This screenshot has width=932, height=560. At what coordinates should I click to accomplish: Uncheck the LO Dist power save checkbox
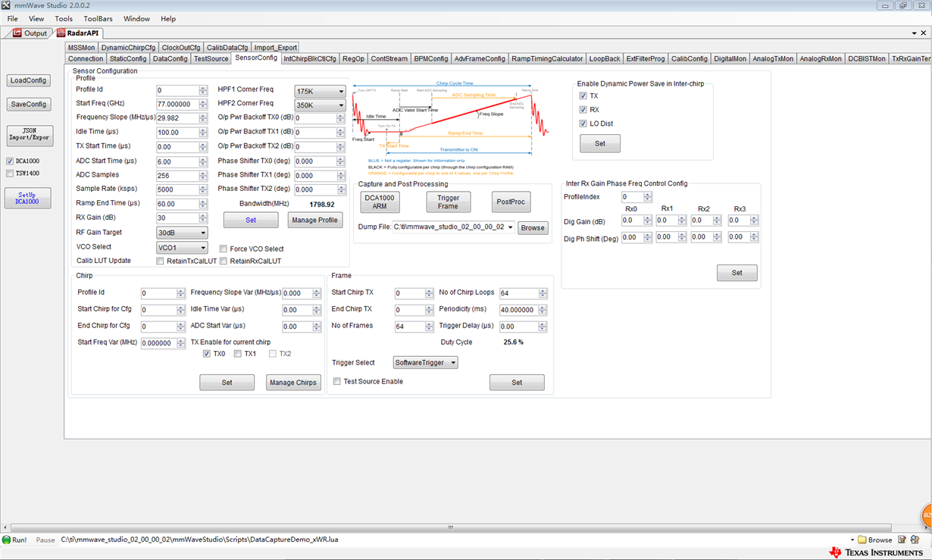(x=583, y=124)
